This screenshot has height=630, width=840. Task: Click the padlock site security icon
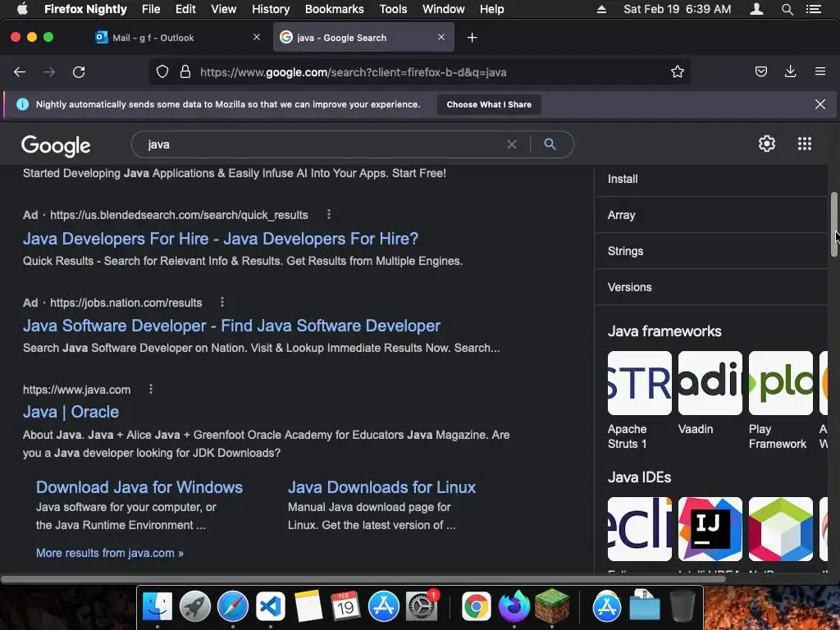point(185,72)
